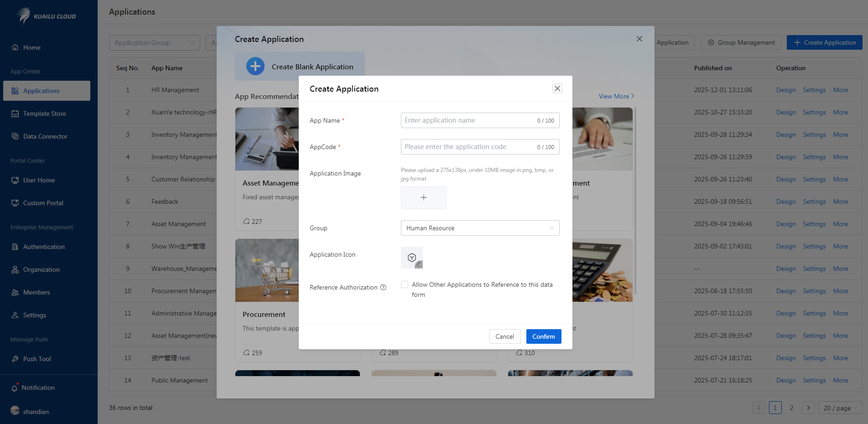The width and height of the screenshot is (868, 424).
Task: Go to Data Connector menu item
Action: 45,136
